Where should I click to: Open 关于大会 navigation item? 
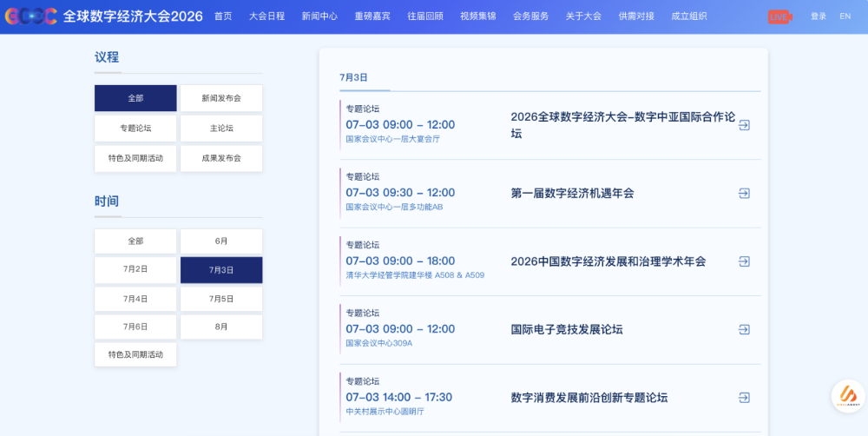click(x=583, y=16)
